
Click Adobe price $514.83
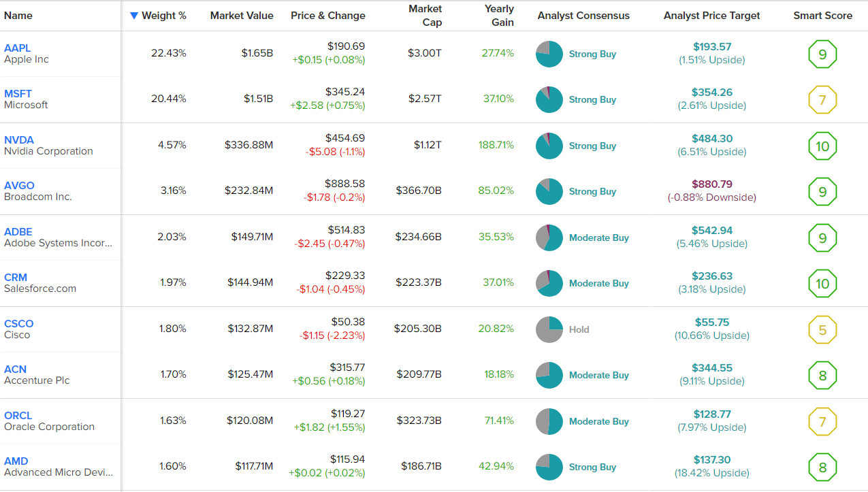point(347,230)
